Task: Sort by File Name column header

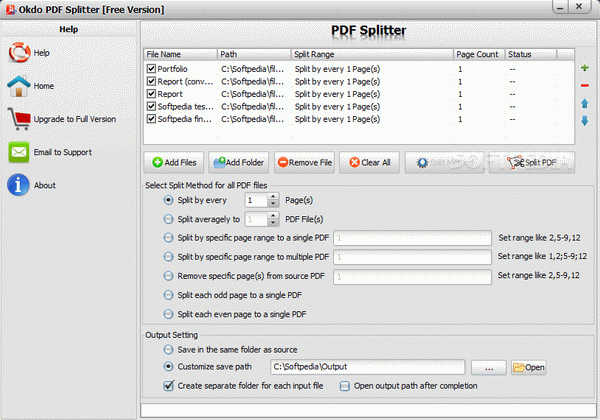Action: [x=181, y=54]
